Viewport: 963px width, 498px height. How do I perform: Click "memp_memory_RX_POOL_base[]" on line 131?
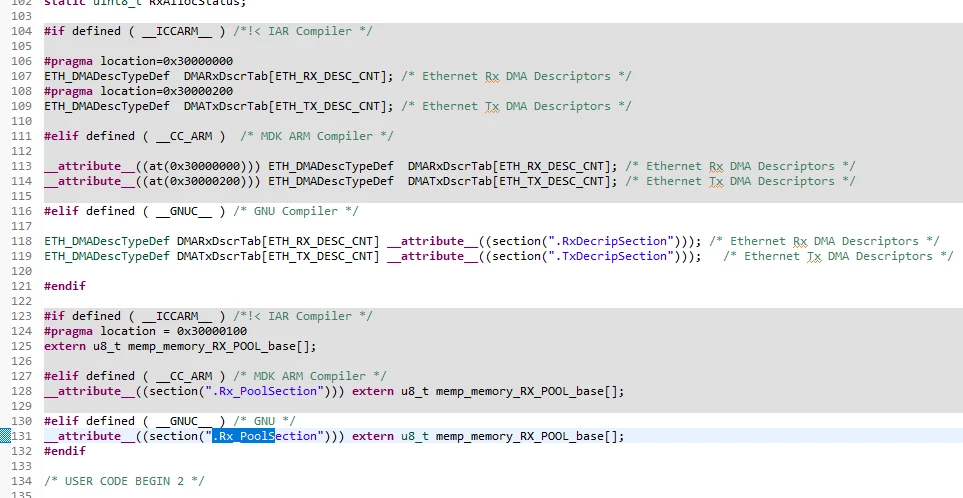tap(528, 436)
